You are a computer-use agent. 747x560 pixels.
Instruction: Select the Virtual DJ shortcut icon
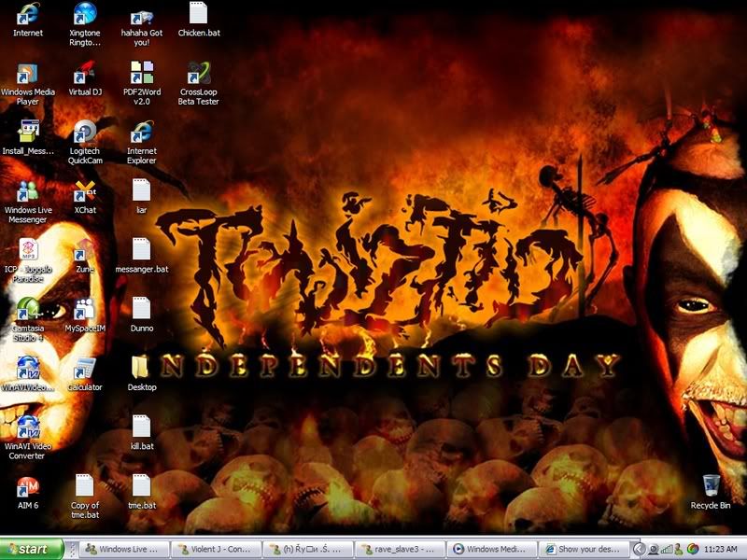point(85,74)
